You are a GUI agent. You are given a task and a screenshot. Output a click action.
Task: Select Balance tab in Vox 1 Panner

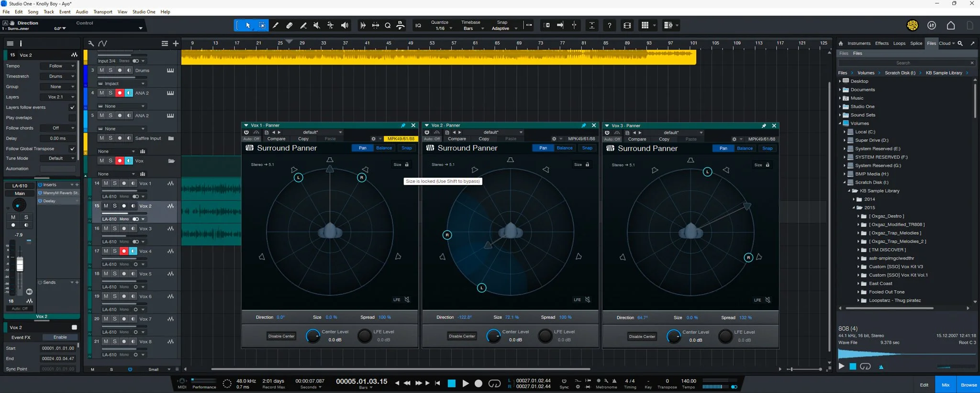[x=384, y=148]
